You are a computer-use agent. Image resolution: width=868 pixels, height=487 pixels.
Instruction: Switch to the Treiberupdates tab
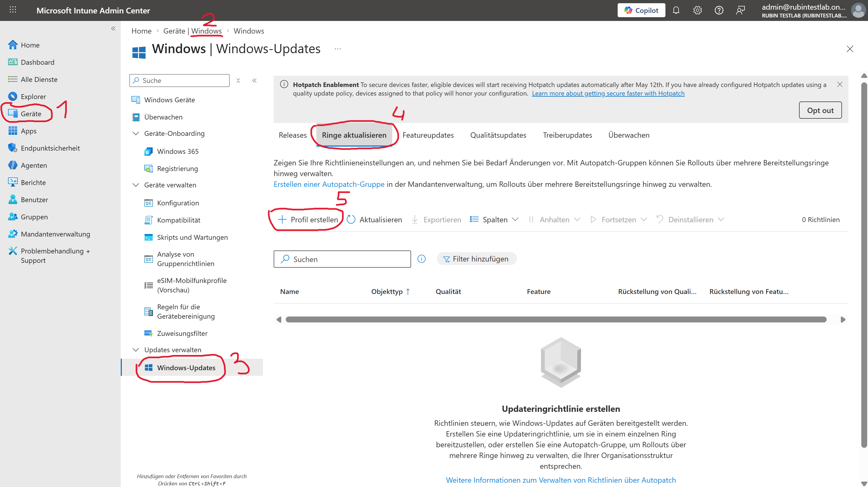(x=567, y=135)
